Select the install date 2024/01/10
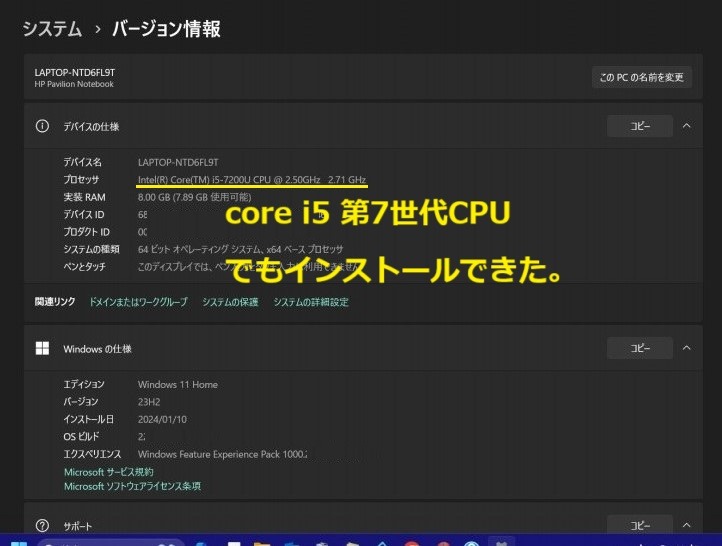 [x=162, y=419]
